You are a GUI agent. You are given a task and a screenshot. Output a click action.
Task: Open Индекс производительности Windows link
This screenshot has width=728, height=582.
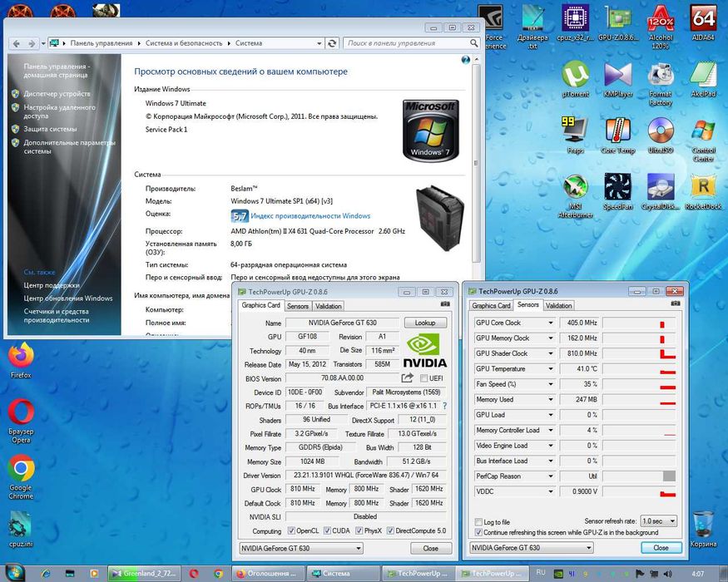(x=310, y=216)
